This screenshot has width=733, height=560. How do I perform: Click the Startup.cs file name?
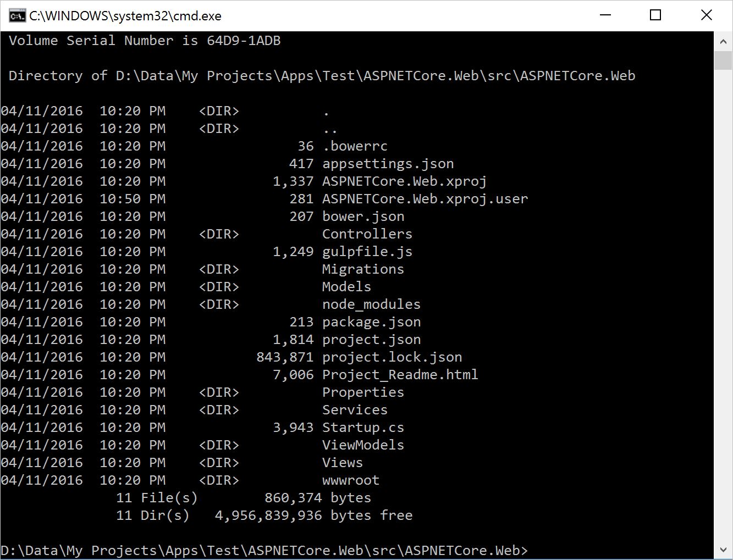(x=363, y=428)
